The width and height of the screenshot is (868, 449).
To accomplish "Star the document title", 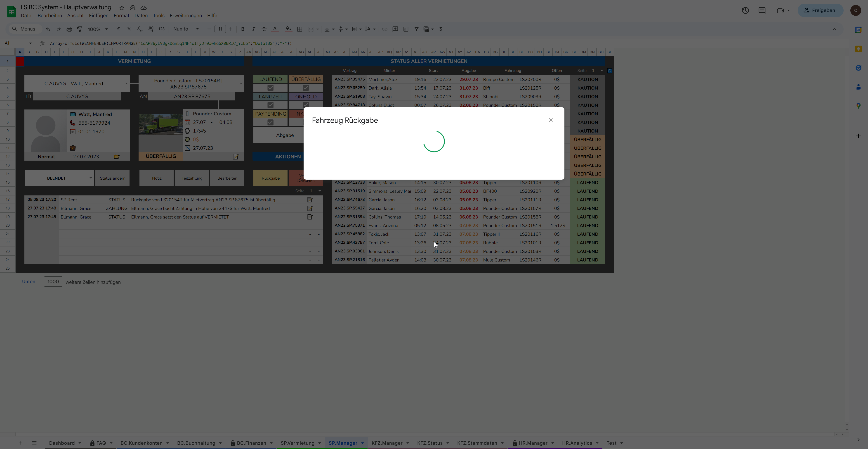I will pyautogui.click(x=122, y=7).
